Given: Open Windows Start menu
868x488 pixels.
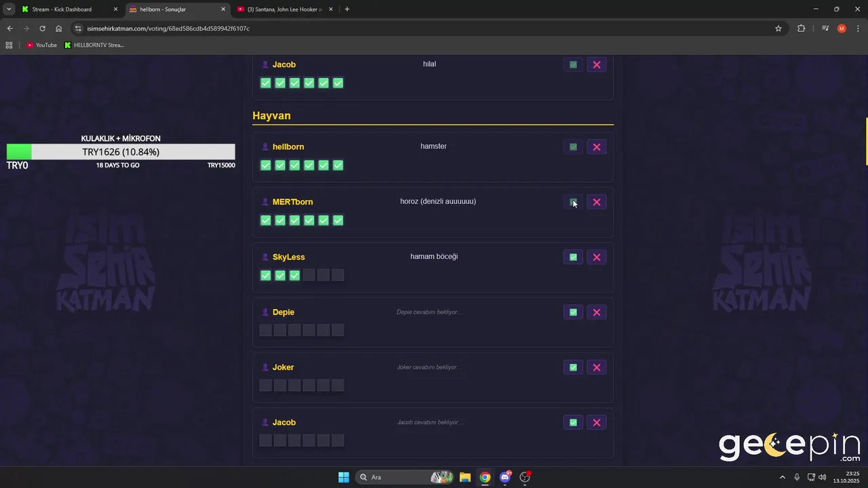Looking at the screenshot, I should point(344,477).
